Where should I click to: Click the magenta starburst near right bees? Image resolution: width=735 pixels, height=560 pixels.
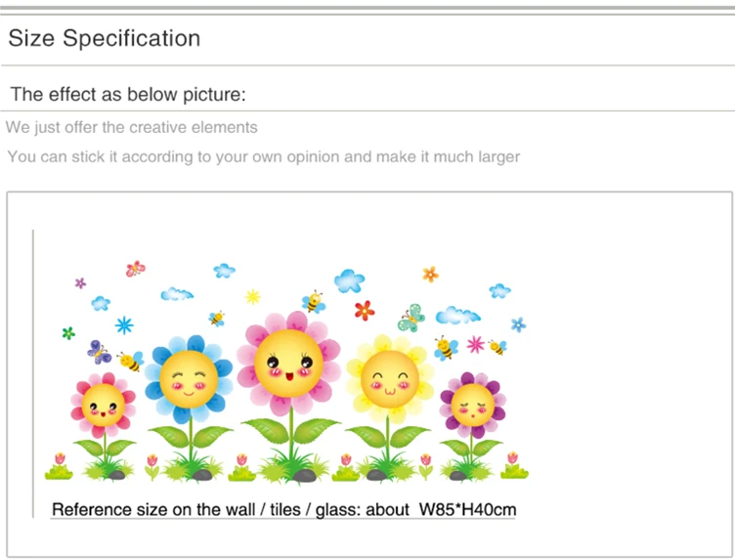(475, 344)
